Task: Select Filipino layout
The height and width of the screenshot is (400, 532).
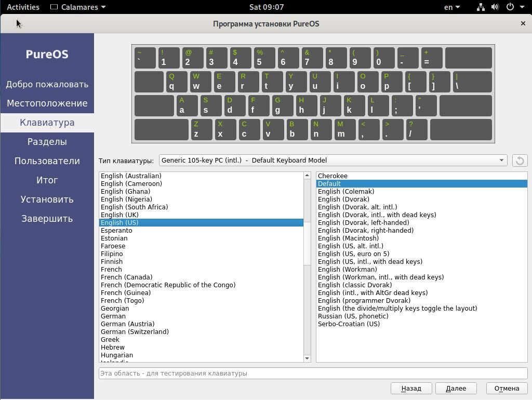Action: click(x=201, y=254)
